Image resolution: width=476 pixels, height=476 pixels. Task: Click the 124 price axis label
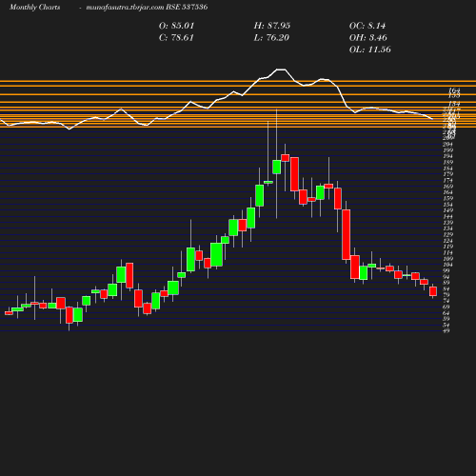coord(447,241)
